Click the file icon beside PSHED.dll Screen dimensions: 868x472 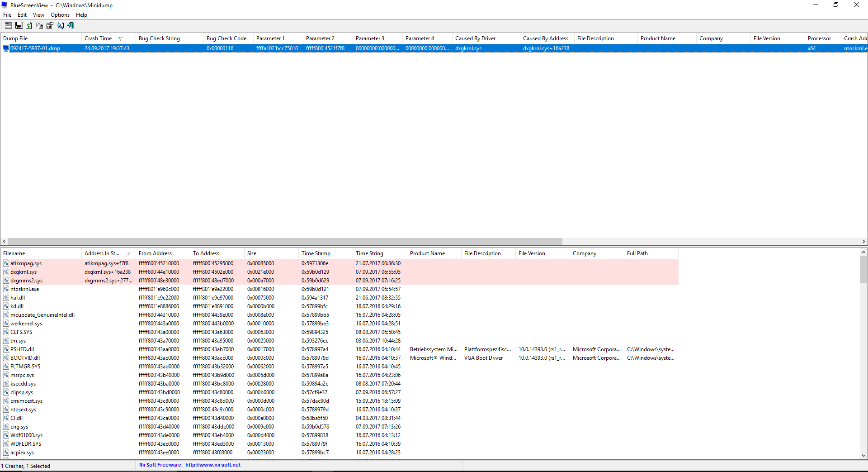[6, 349]
